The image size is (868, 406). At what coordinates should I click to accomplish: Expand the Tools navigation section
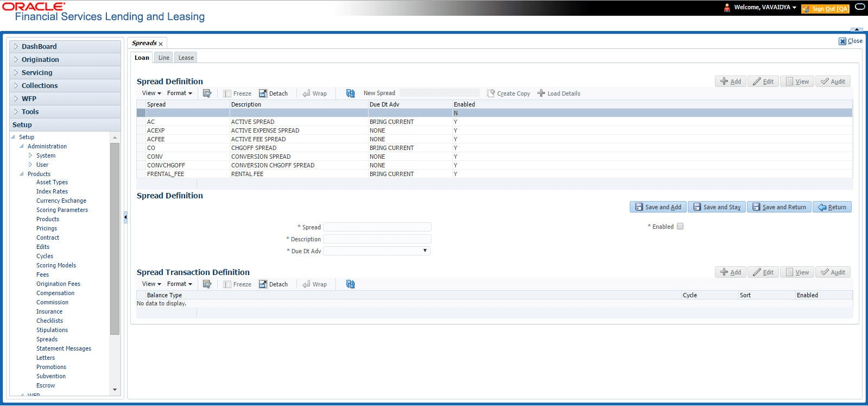tap(16, 112)
